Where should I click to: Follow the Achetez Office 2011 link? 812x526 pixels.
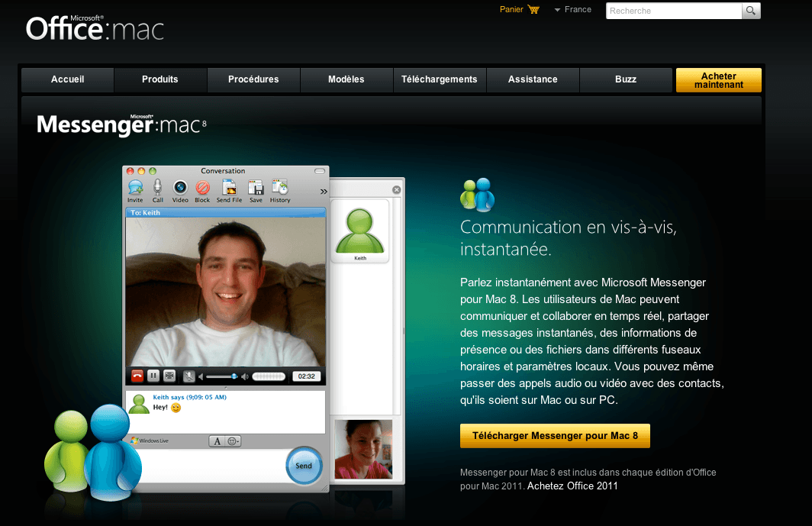pyautogui.click(x=572, y=486)
